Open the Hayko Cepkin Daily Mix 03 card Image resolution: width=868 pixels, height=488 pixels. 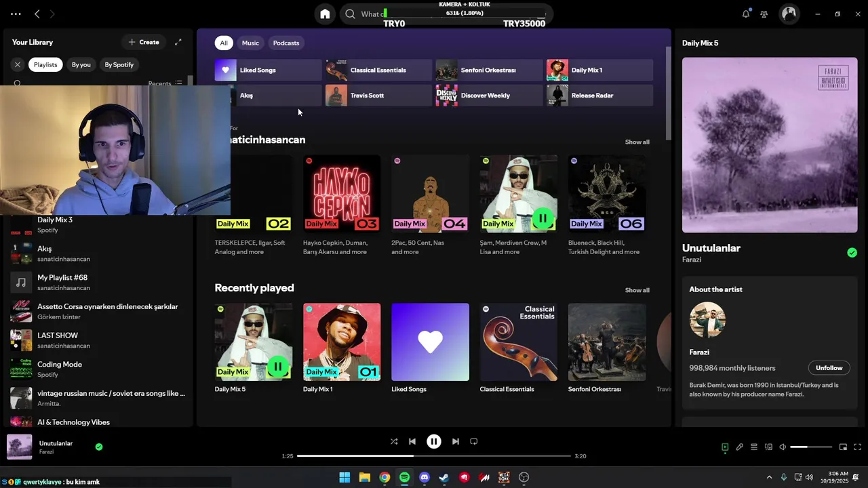[x=342, y=205]
